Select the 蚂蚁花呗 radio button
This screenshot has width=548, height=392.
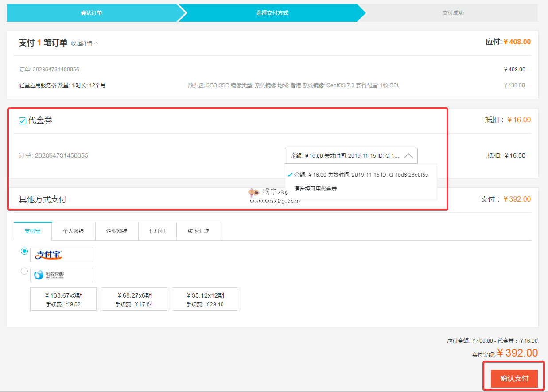[24, 271]
